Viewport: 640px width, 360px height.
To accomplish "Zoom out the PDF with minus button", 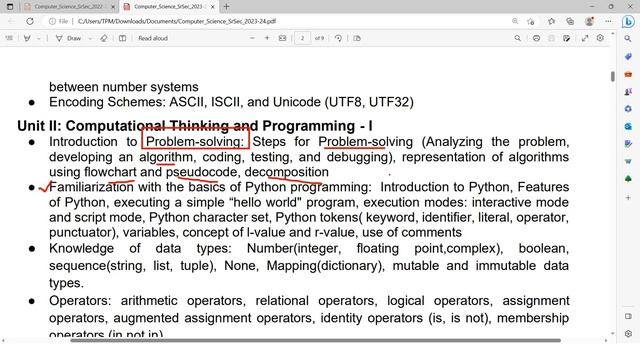I will (x=252, y=38).
